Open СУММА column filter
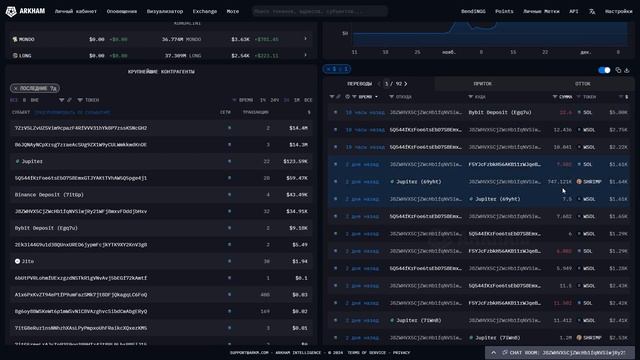Screen dimensions: 640x360 tap(562, 97)
